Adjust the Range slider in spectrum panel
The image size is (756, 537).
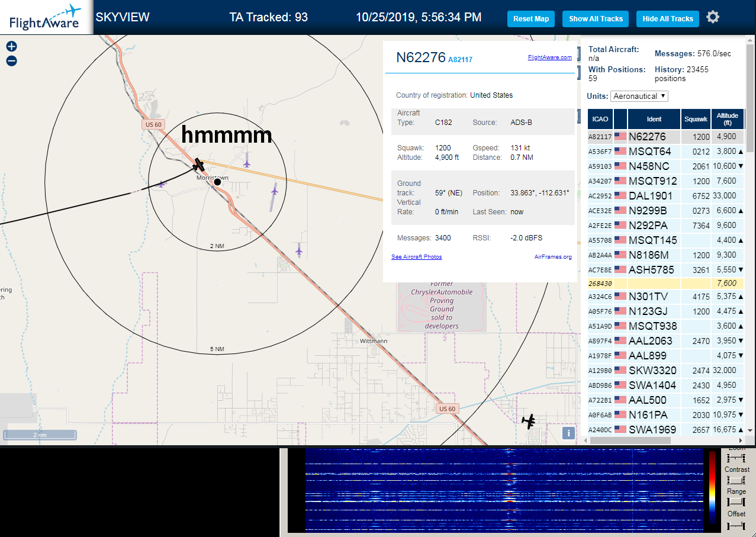click(737, 502)
